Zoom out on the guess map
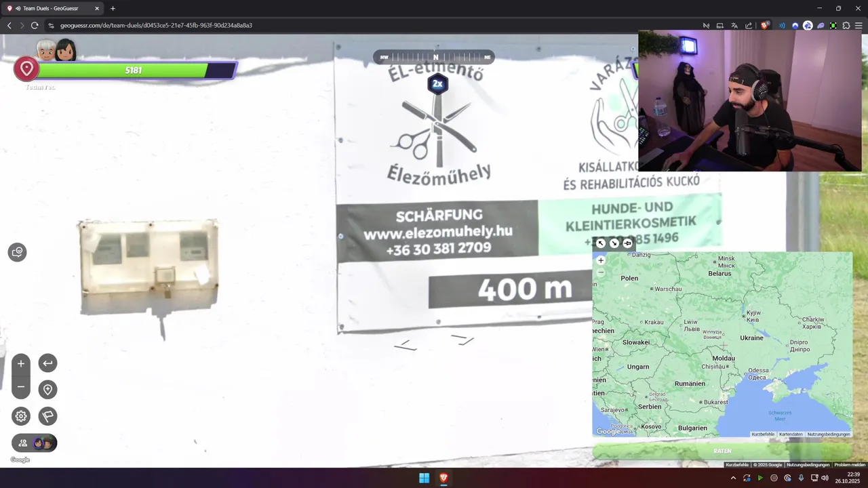The width and height of the screenshot is (868, 488). (x=601, y=272)
